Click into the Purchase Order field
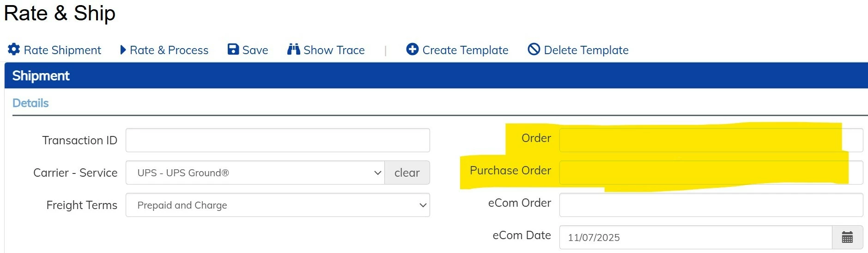Screen dimensions: 868x253 coord(710,173)
